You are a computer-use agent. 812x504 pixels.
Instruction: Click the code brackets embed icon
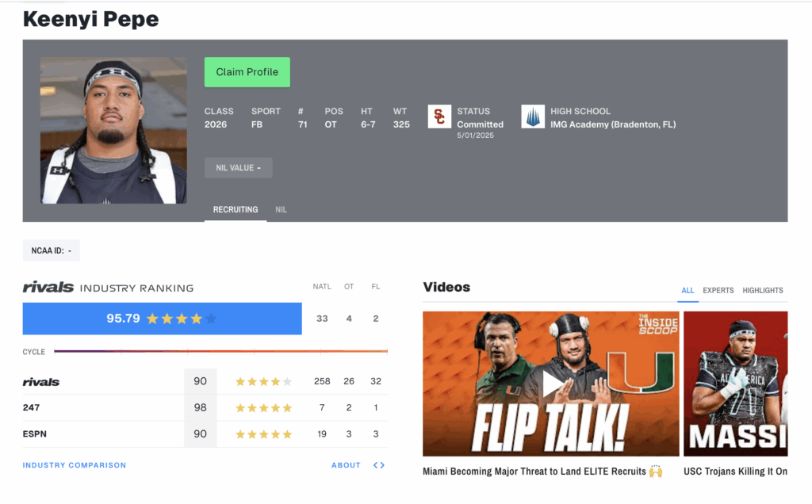(x=379, y=465)
